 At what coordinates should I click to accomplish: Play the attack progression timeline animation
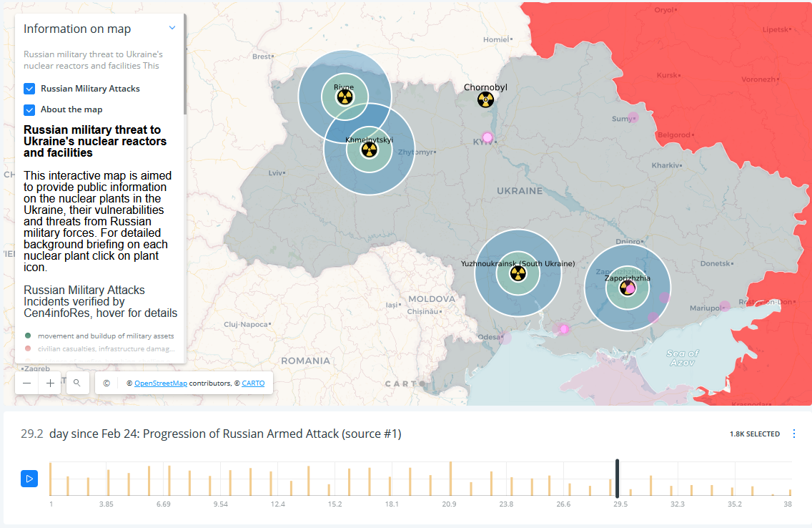(29, 479)
